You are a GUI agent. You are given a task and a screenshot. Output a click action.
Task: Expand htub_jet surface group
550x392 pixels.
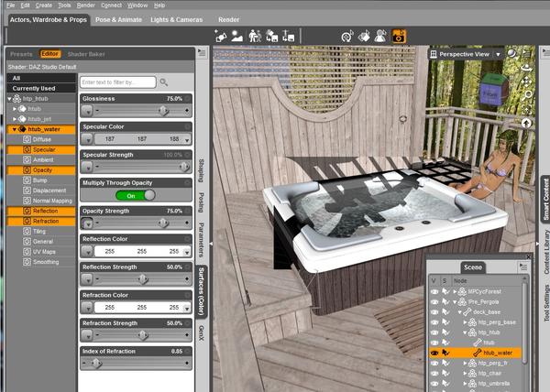(x=15, y=119)
